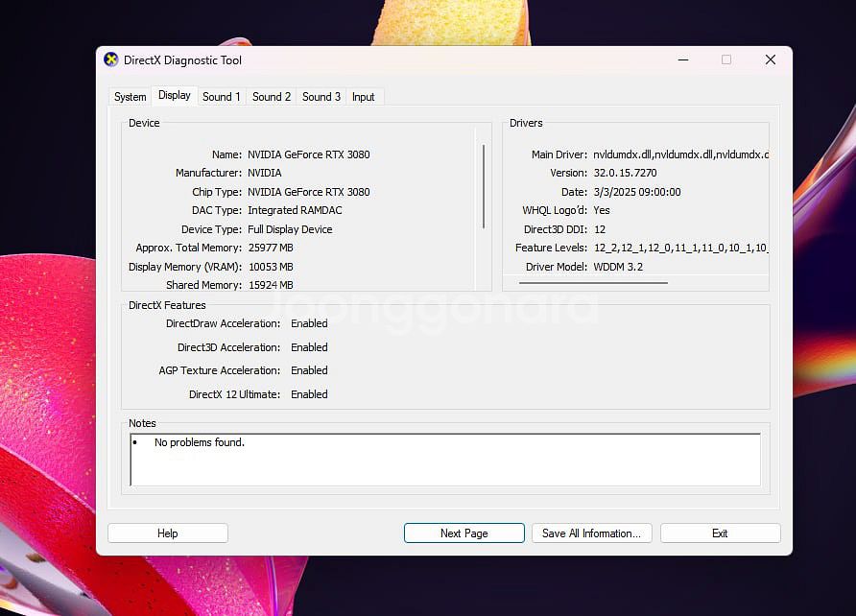The height and width of the screenshot is (616, 856).
Task: Click Save All Information button
Action: pos(591,533)
